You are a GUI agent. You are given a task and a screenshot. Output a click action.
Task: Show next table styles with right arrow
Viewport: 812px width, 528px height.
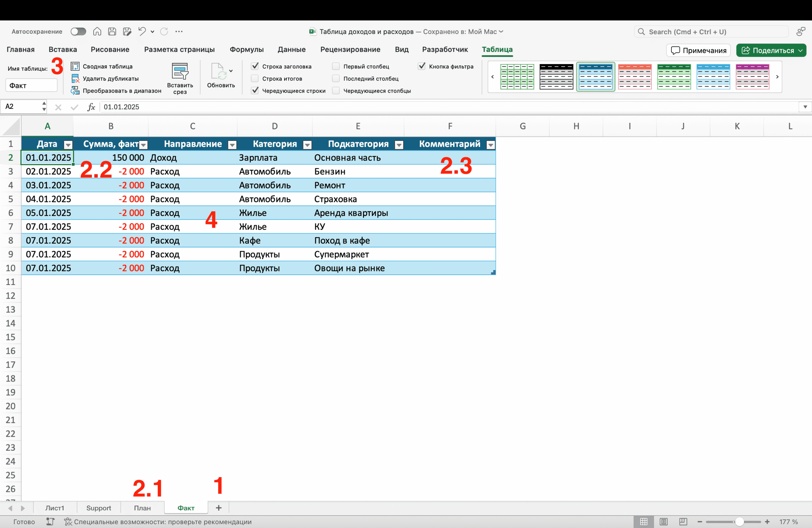[777, 77]
